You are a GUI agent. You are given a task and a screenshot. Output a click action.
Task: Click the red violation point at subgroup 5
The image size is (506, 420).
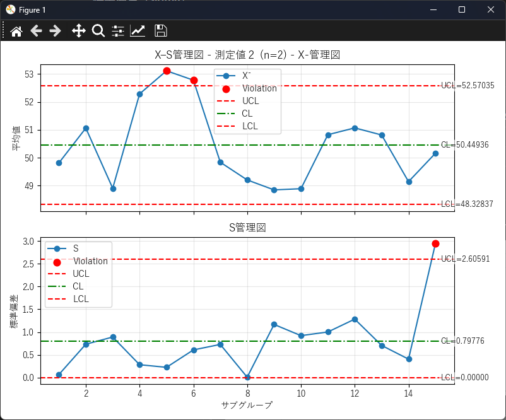click(167, 71)
